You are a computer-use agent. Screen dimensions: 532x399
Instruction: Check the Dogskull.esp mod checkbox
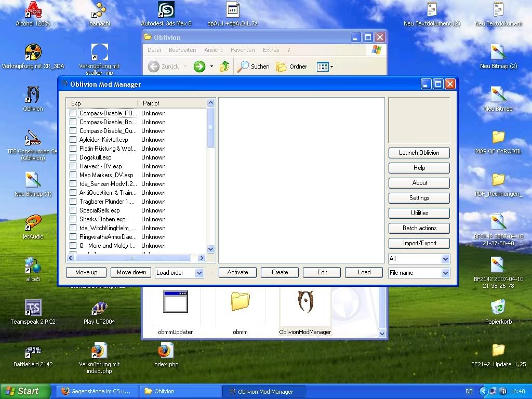pos(73,157)
